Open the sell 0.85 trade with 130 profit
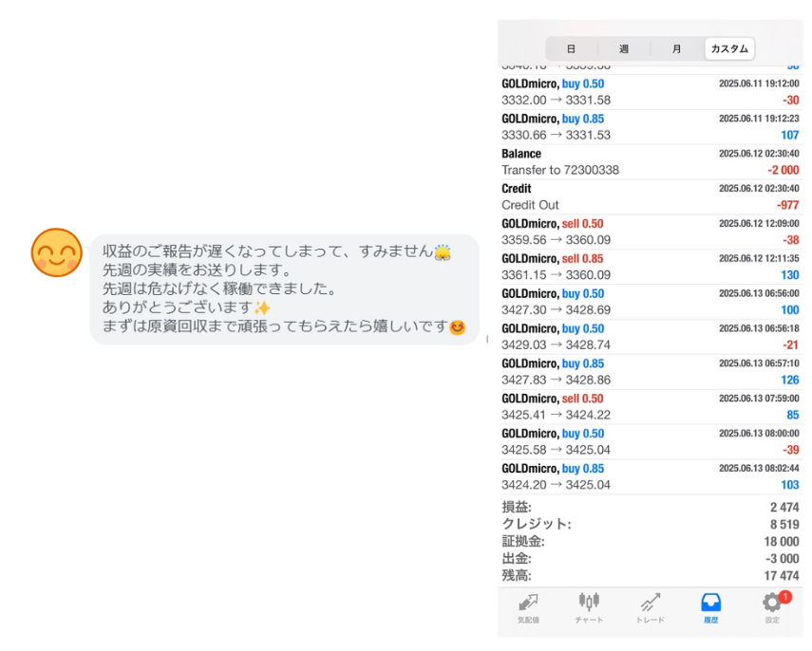The height and width of the screenshot is (651, 812). (650, 268)
